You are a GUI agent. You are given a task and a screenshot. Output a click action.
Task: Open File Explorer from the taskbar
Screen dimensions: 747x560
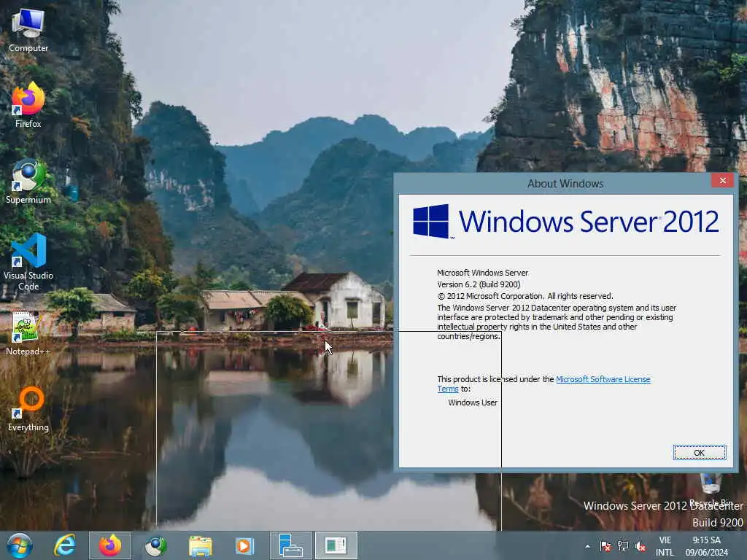[200, 545]
